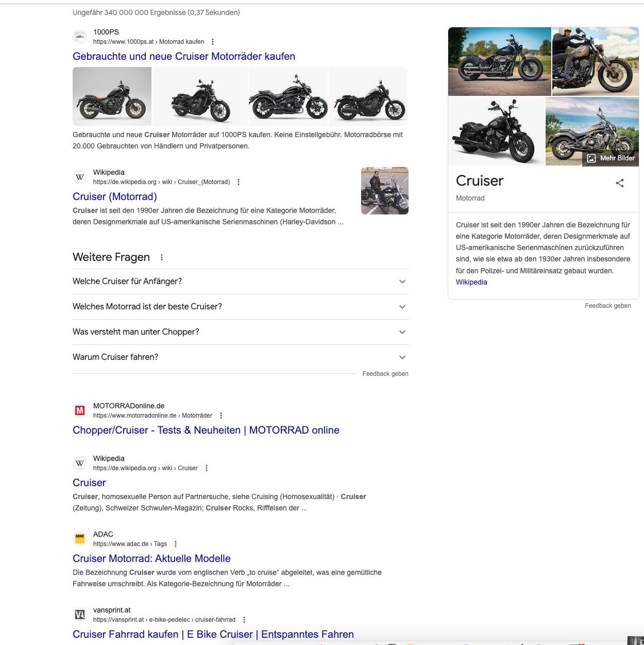Expand 'Welche Cruiser für Anfänger?' question
This screenshot has width=644, height=645.
402,282
